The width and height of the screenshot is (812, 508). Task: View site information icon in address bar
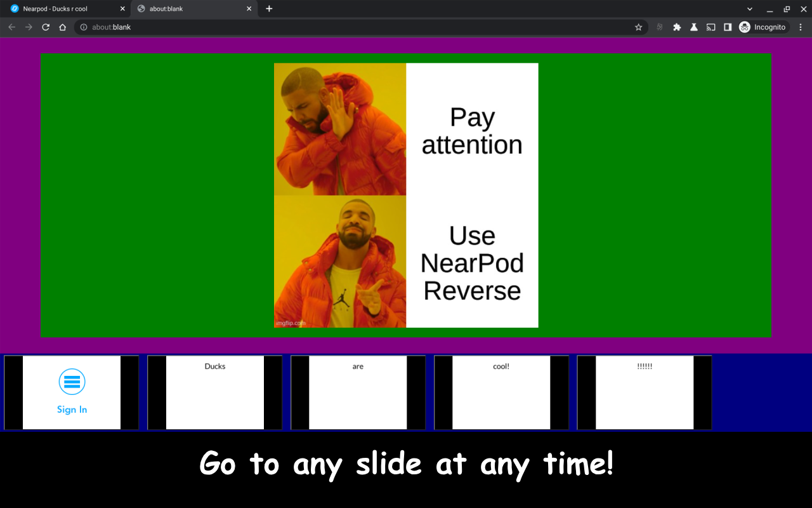pyautogui.click(x=84, y=27)
